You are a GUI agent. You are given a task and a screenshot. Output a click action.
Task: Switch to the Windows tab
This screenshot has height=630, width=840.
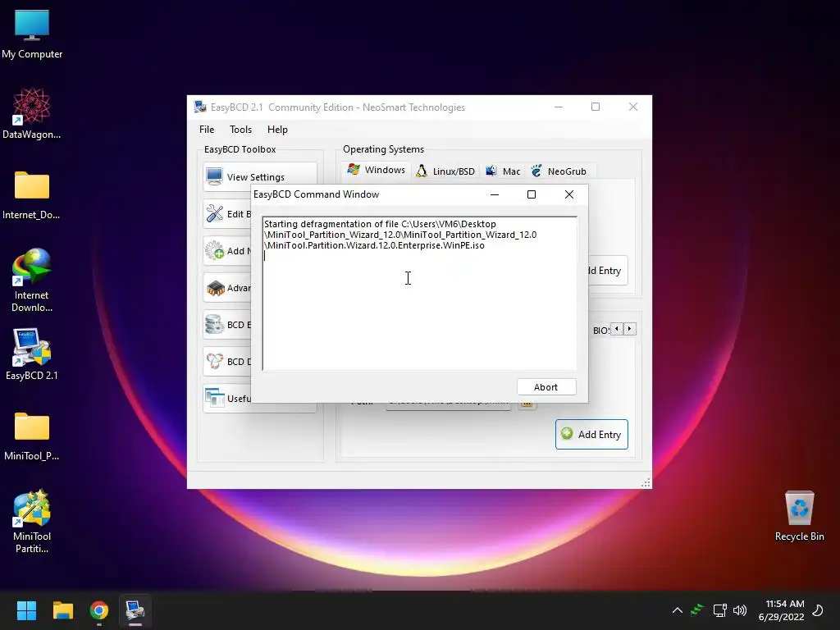tap(376, 171)
